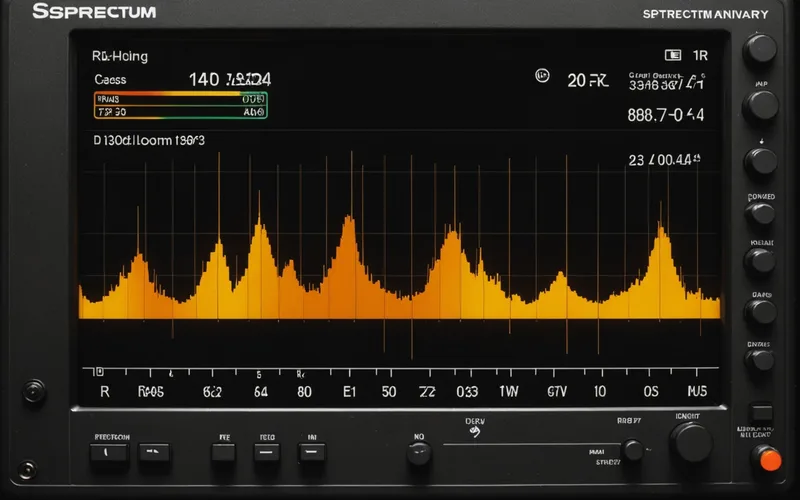Image resolution: width=800 pixels, height=500 pixels.
Task: Select the 50 frequency axis label
Action: [389, 392]
